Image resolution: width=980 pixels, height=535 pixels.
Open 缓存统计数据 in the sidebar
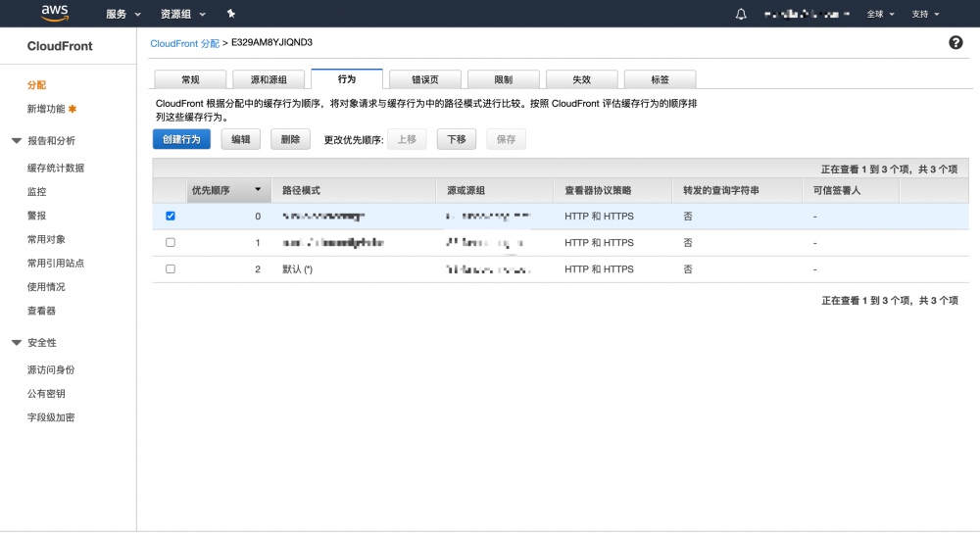pyautogui.click(x=56, y=168)
